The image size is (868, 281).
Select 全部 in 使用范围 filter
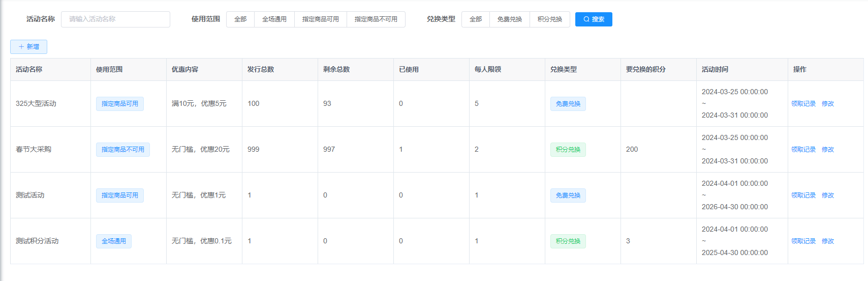pos(240,19)
